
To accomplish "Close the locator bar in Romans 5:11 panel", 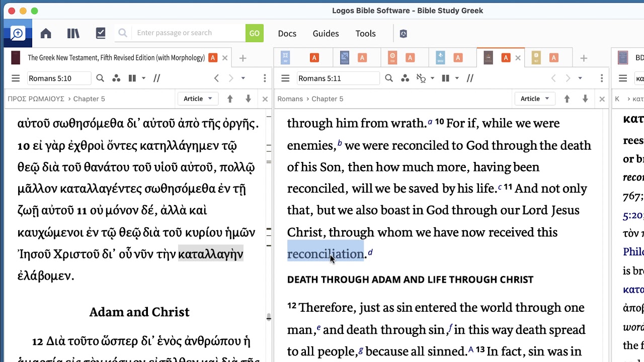I will (602, 99).
